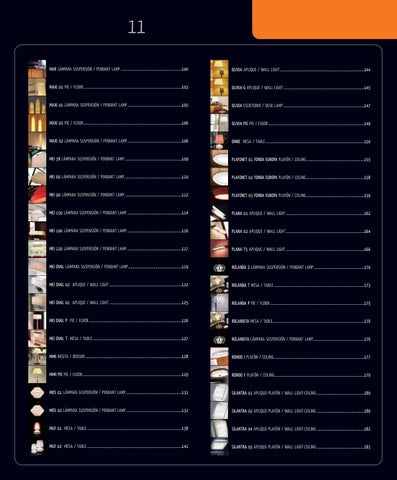Viewport: 397px width, 480px height.
Task: Open the MAXI pendant lamp thumbnail
Action: click(37, 69)
